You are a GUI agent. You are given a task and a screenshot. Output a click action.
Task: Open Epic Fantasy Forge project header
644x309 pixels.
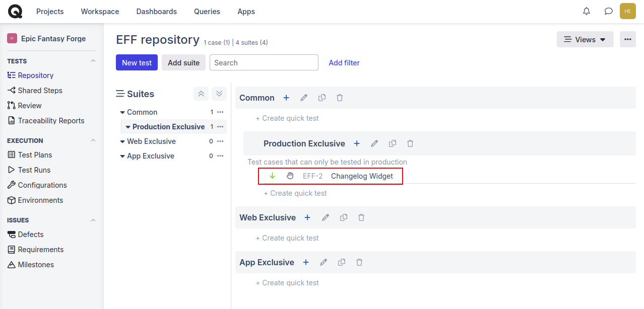(x=46, y=38)
